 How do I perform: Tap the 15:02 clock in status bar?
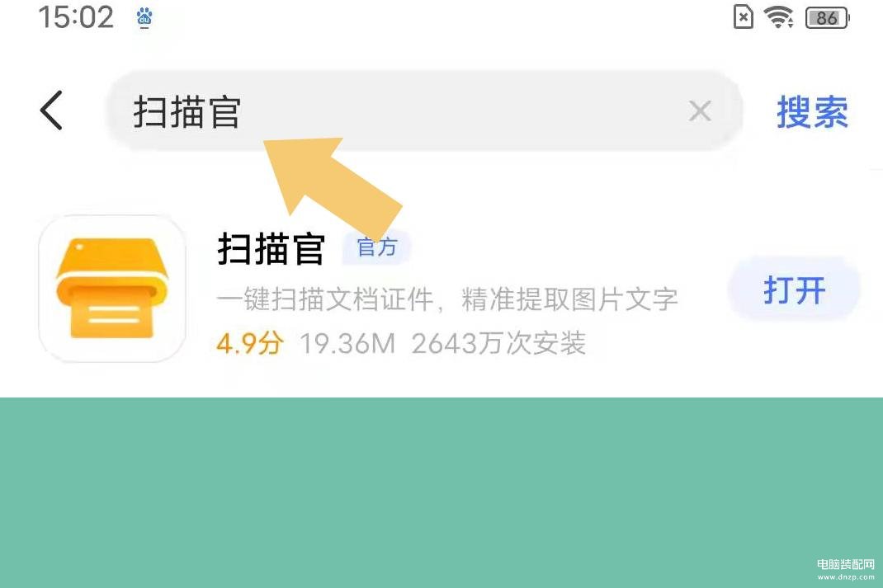tap(76, 16)
